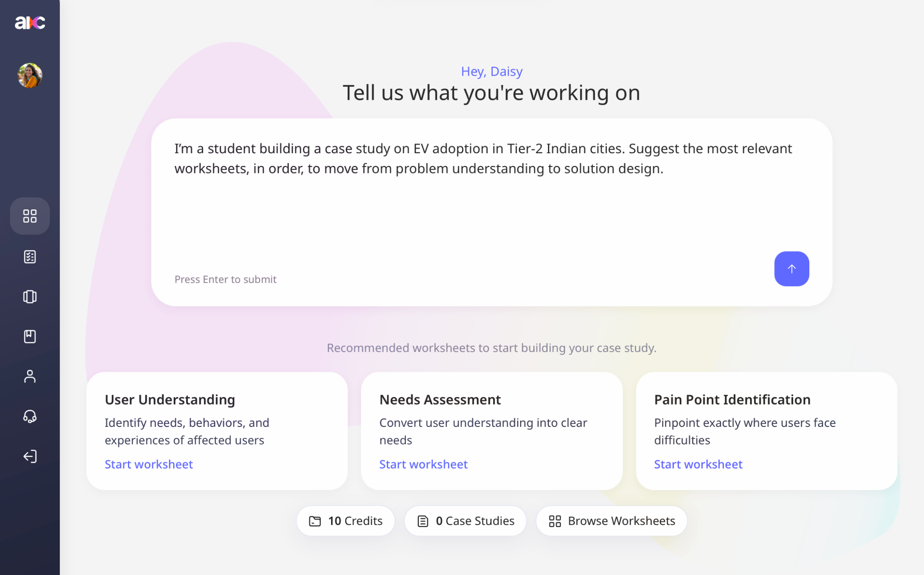The height and width of the screenshot is (575, 924).
Task: Submit the prompt with arrow button
Action: (791, 269)
